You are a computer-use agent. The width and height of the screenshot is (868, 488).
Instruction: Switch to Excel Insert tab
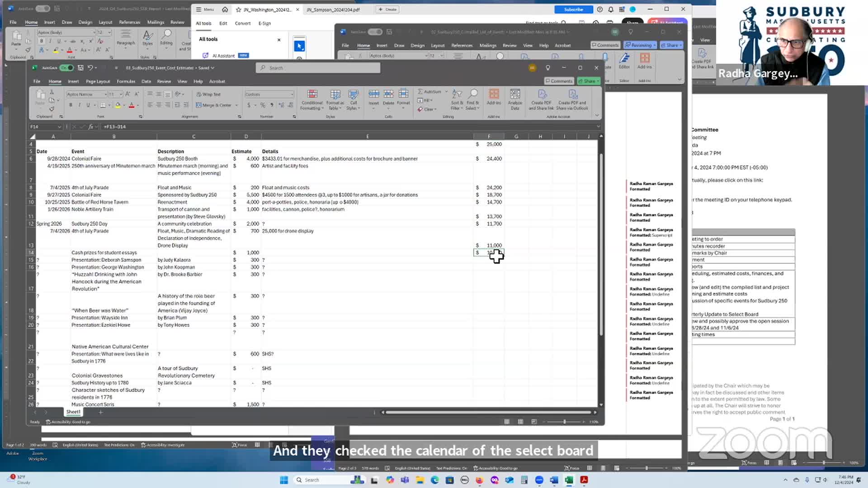[x=73, y=81]
